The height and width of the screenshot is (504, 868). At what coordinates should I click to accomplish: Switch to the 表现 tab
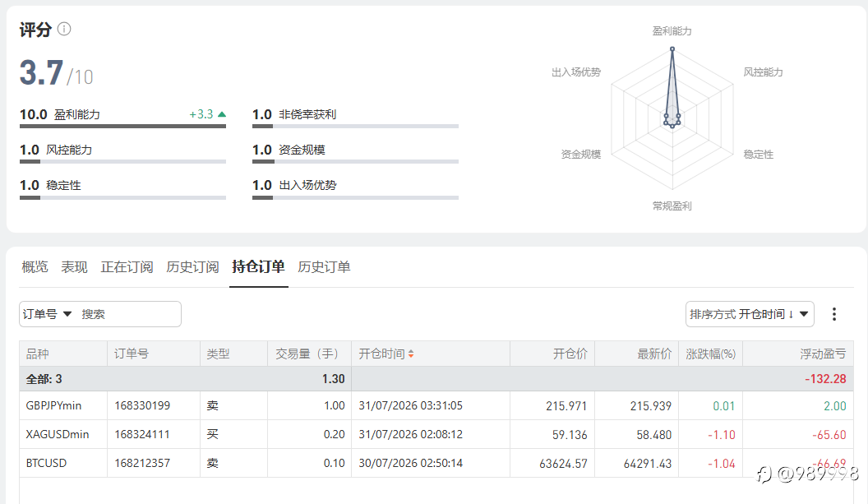click(74, 267)
